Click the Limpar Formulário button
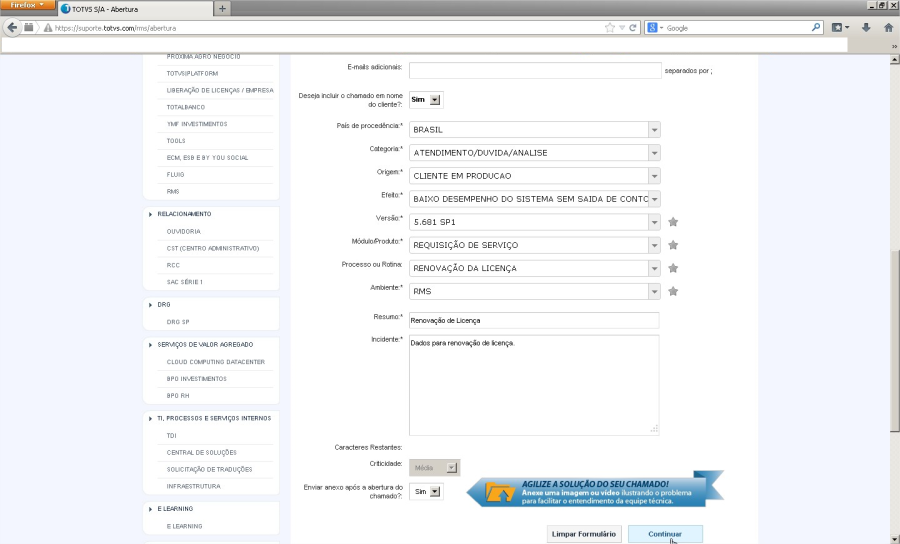 pos(584,534)
